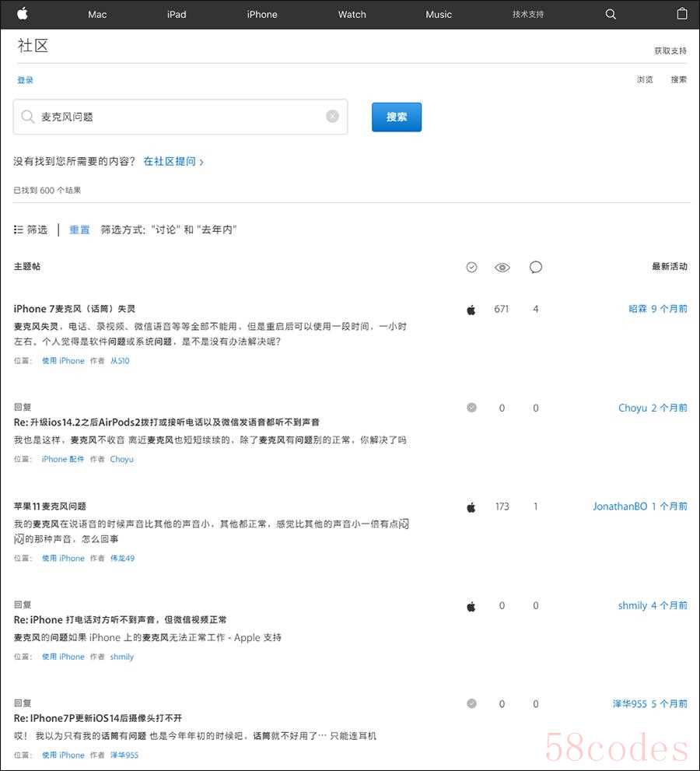Viewport: 700px width, 771px height.
Task: Click the 搜索 link near 浏览
Action: (679, 79)
